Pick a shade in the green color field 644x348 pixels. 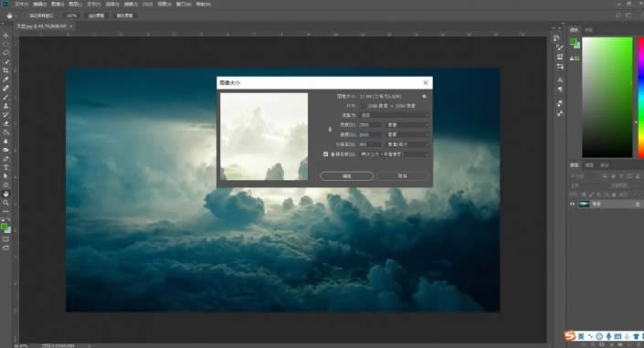607,97
